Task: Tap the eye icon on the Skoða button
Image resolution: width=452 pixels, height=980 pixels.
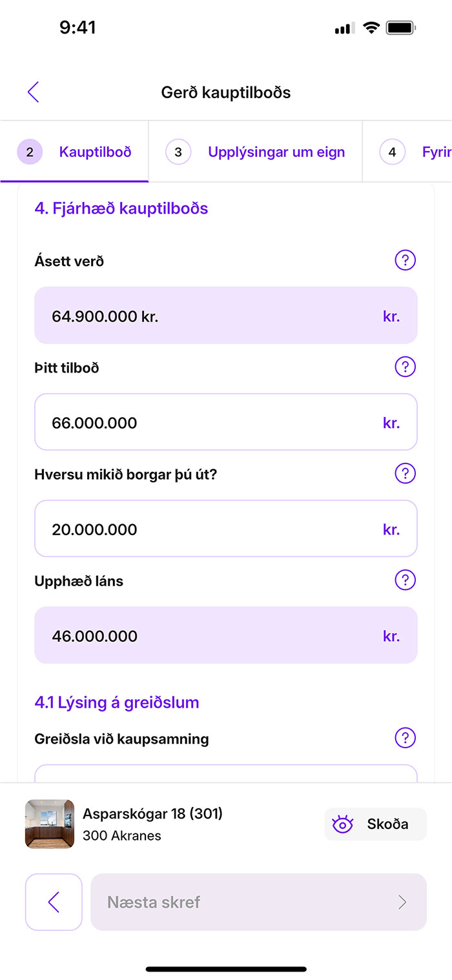Action: tap(342, 824)
